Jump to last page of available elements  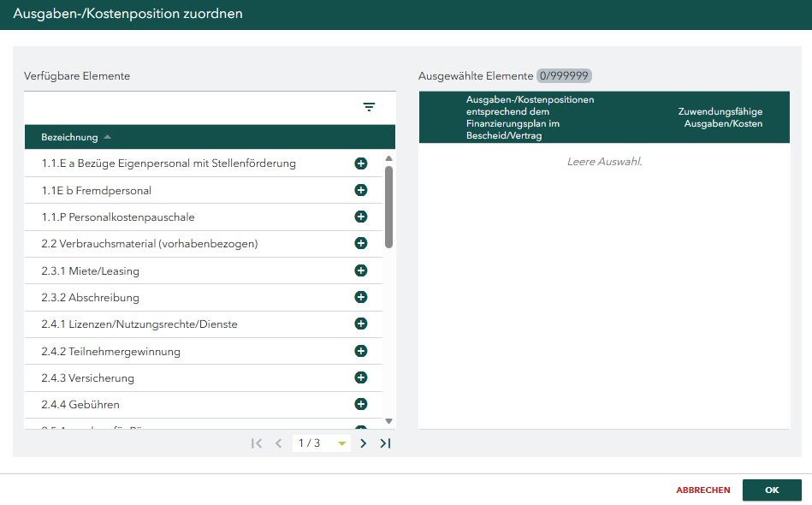(x=385, y=443)
